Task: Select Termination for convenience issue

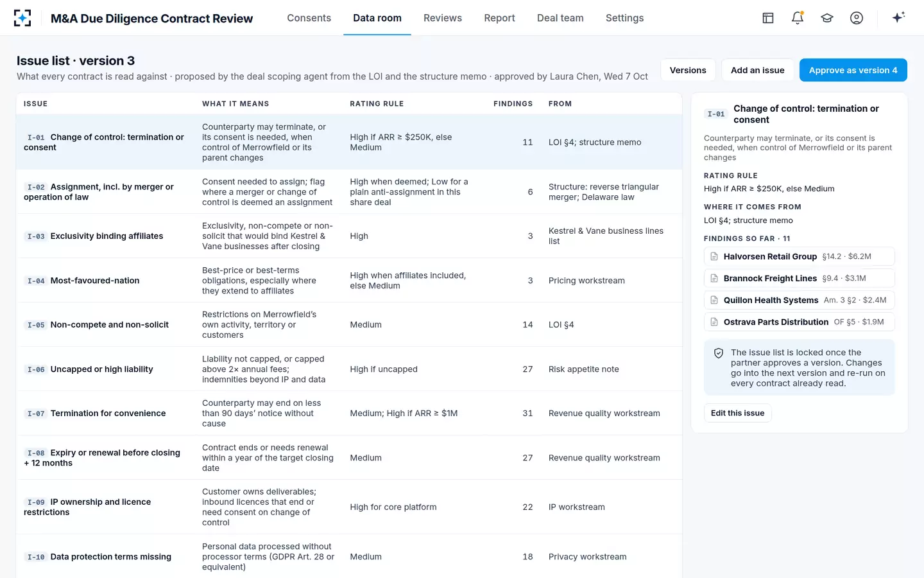Action: click(349, 413)
